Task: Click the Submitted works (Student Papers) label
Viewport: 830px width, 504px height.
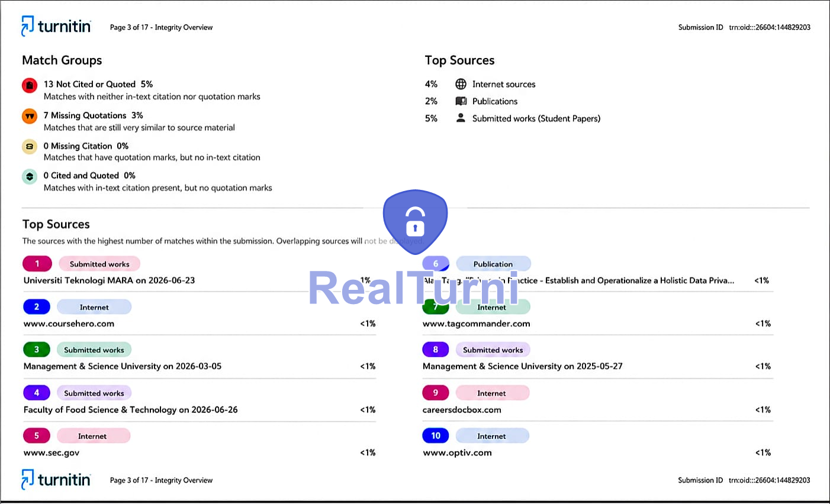Action: click(536, 118)
